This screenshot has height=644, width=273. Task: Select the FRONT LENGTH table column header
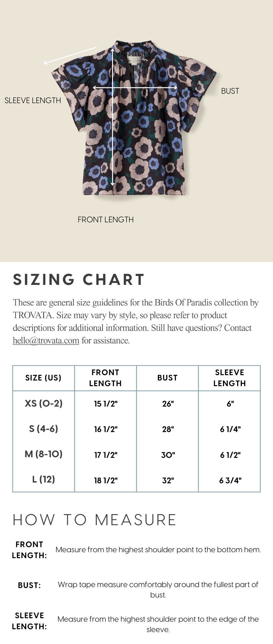point(105,378)
